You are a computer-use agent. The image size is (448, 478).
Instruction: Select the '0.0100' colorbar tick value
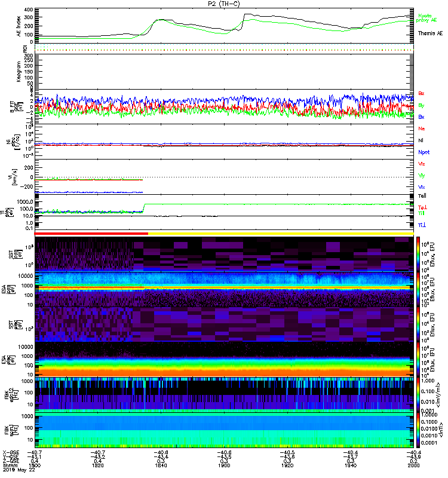click(x=429, y=428)
